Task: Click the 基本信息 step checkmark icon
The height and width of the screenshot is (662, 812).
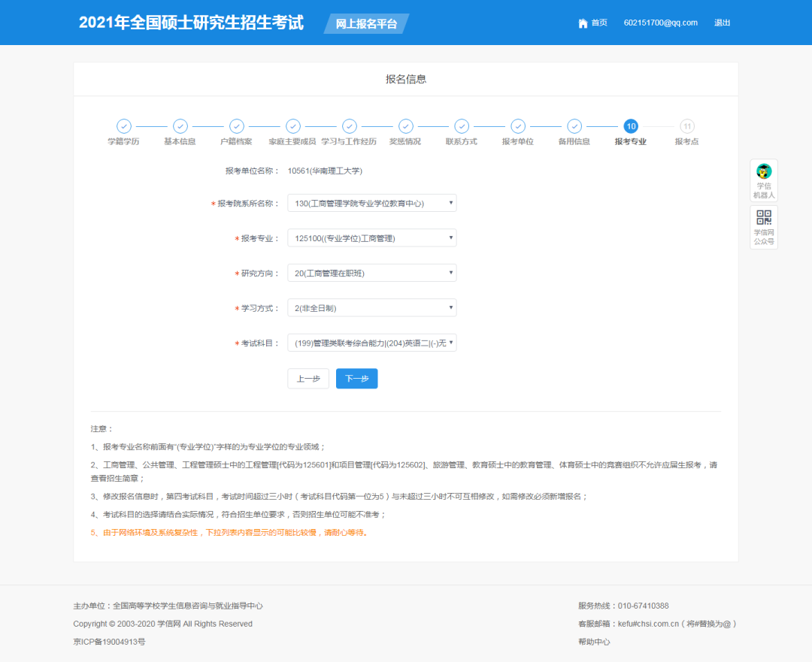Action: pos(180,126)
